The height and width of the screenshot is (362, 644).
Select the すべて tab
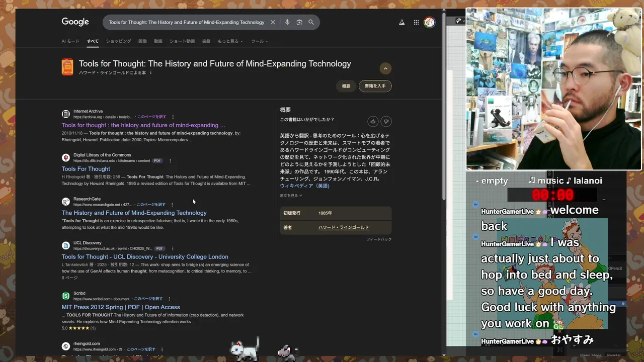tap(93, 41)
